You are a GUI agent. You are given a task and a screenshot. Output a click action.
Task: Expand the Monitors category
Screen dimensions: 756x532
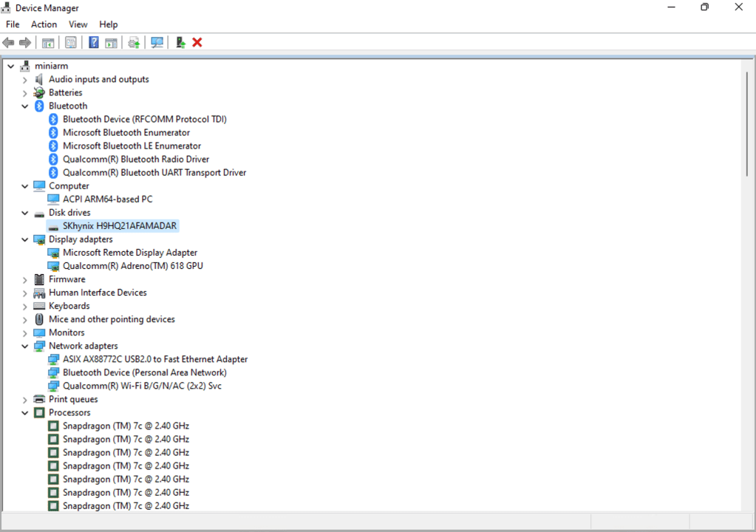click(x=25, y=333)
